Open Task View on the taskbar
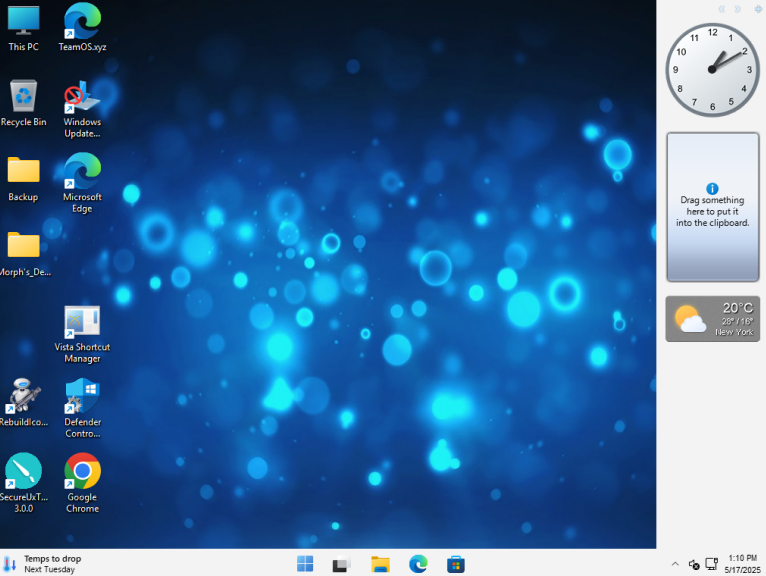Screen dimensions: 766x576 pos(342,564)
